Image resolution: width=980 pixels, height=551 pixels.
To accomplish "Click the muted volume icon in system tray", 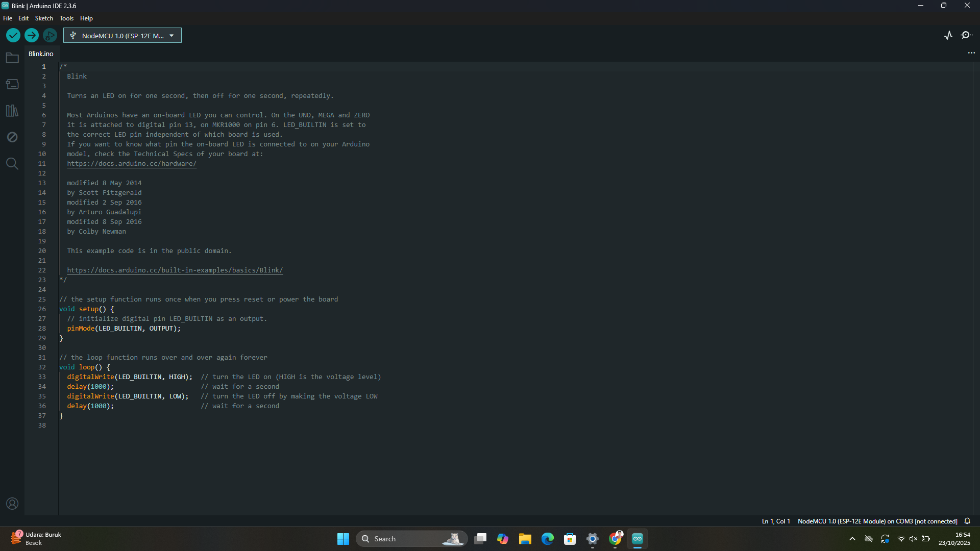I will [x=913, y=539].
